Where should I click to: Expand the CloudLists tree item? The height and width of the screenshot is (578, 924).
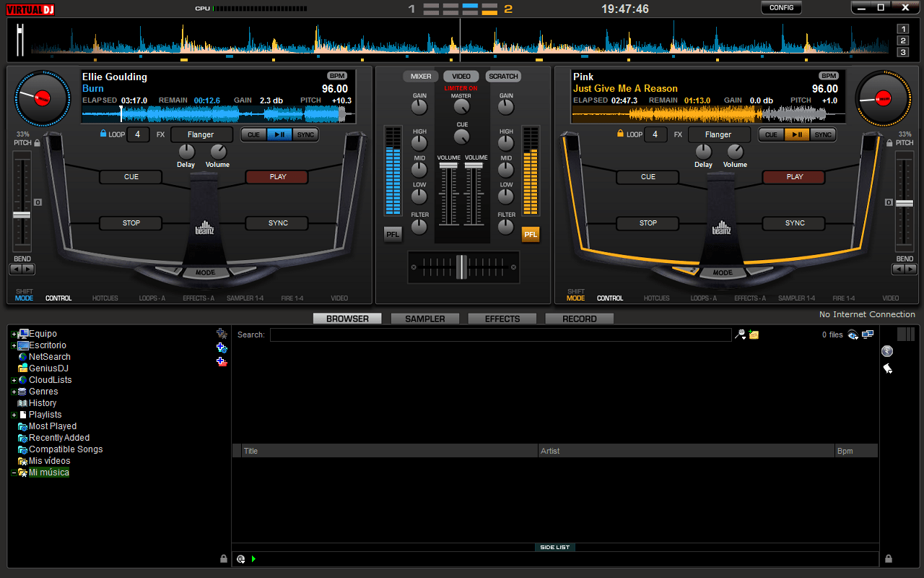[x=13, y=379]
